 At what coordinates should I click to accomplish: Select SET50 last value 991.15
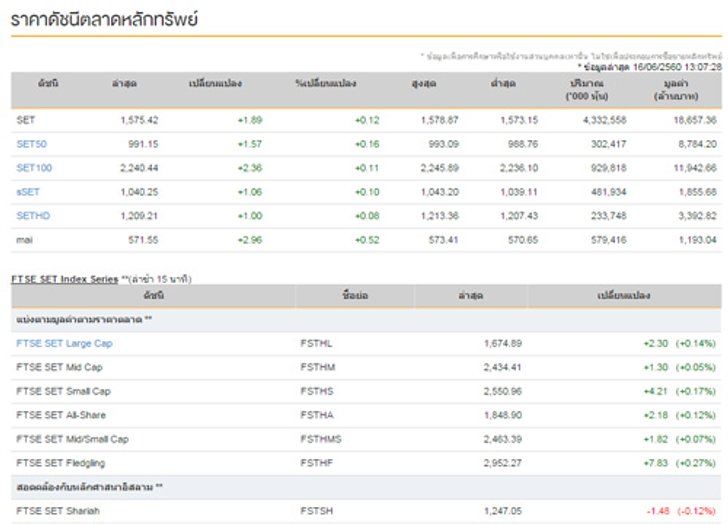[x=143, y=144]
